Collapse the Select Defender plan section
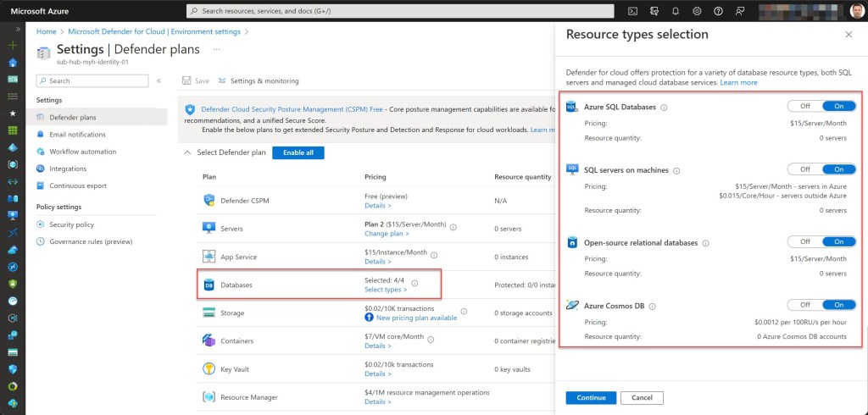 click(187, 152)
